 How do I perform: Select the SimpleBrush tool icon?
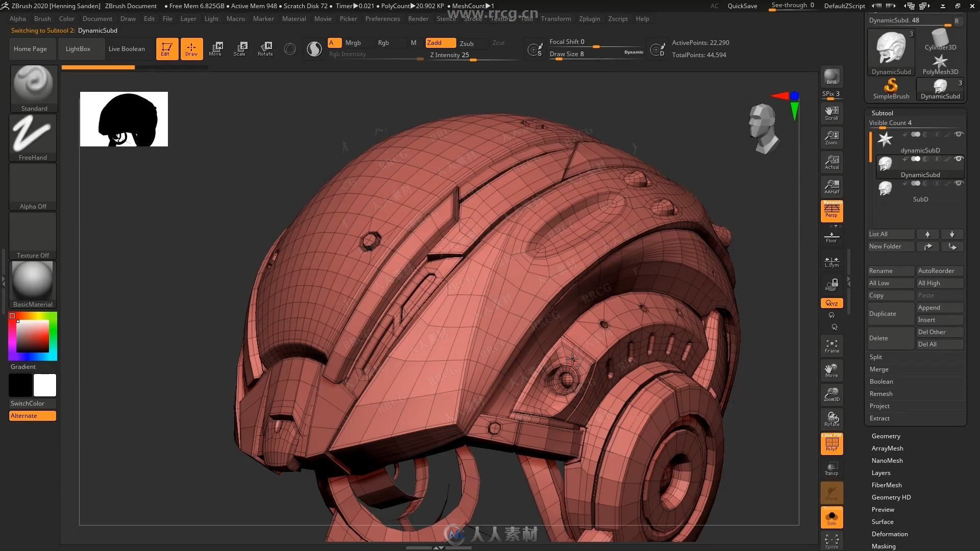[891, 86]
